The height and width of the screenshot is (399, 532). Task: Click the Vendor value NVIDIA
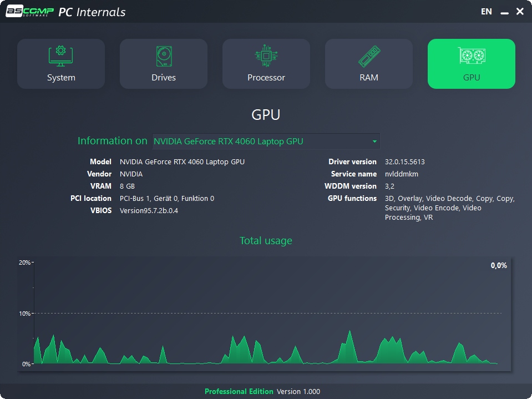click(131, 174)
